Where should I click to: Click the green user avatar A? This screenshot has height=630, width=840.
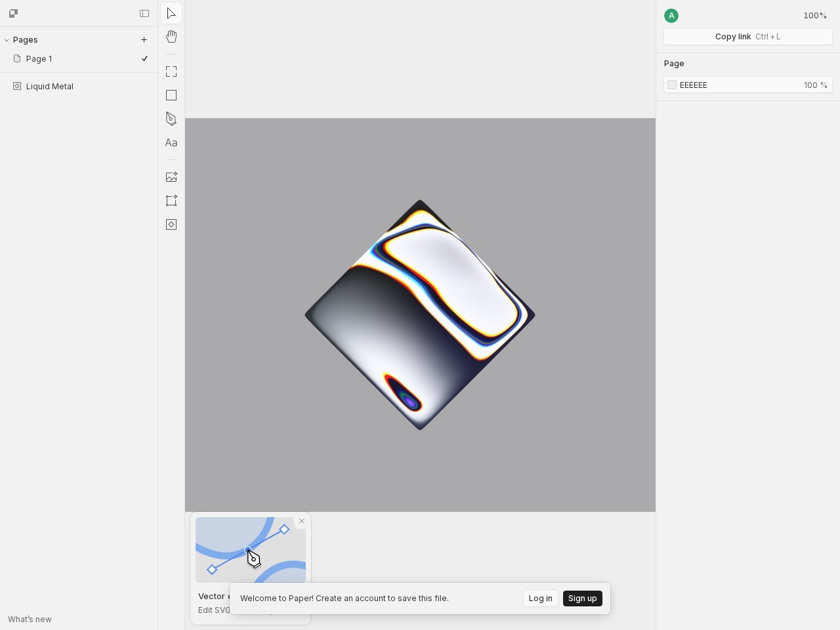[x=671, y=16]
